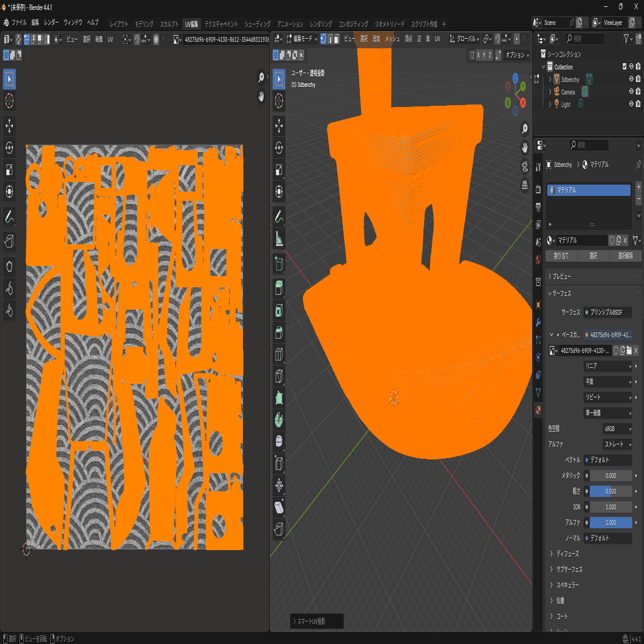Select the Annotate tool in 3D viewport toolbar
644x644 pixels.
point(279,217)
